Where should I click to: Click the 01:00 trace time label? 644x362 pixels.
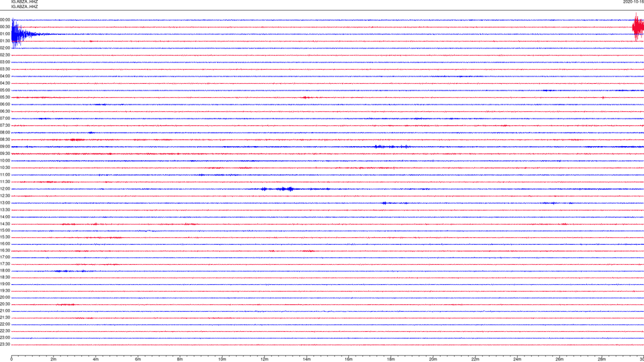click(5, 34)
